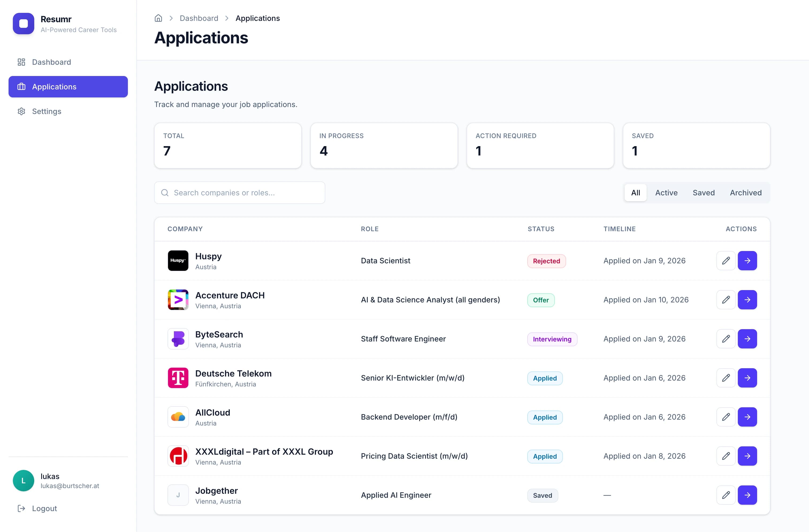809x532 pixels.
Task: Select the Applications briefcase icon
Action: (21, 87)
